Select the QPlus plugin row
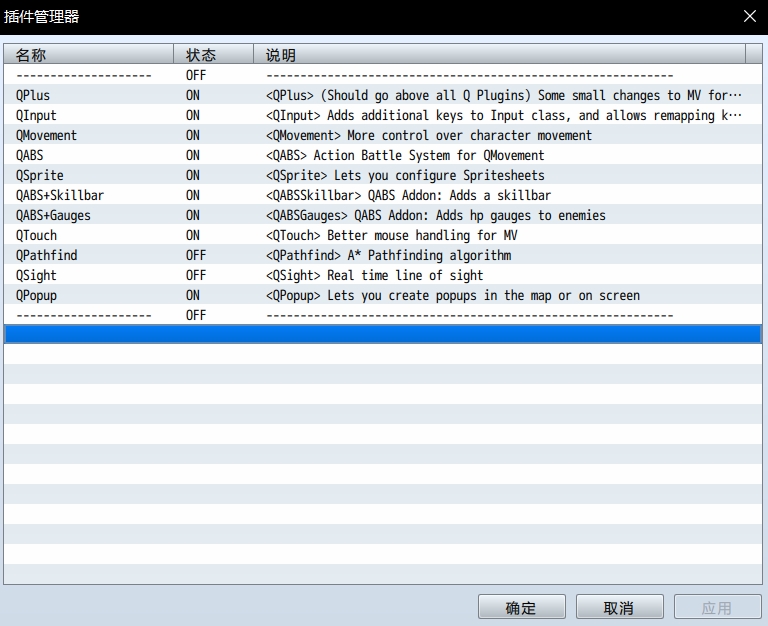768x626 pixels. click(x=383, y=95)
